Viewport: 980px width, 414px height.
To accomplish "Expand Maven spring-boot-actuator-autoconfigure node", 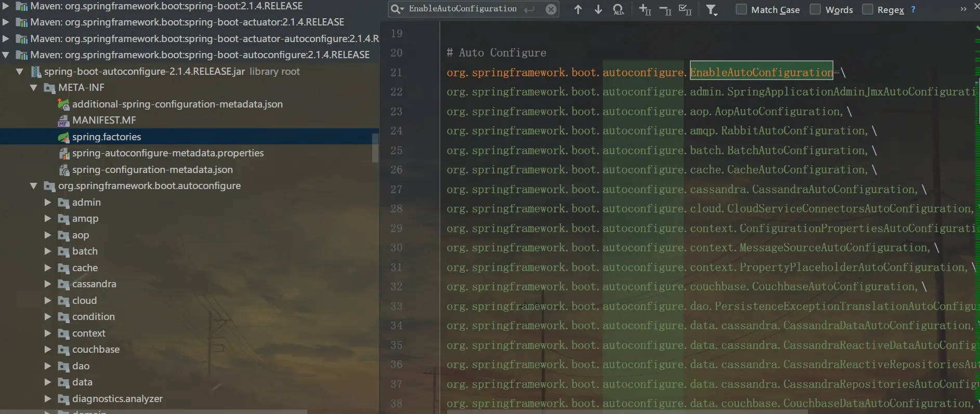I will [x=6, y=38].
